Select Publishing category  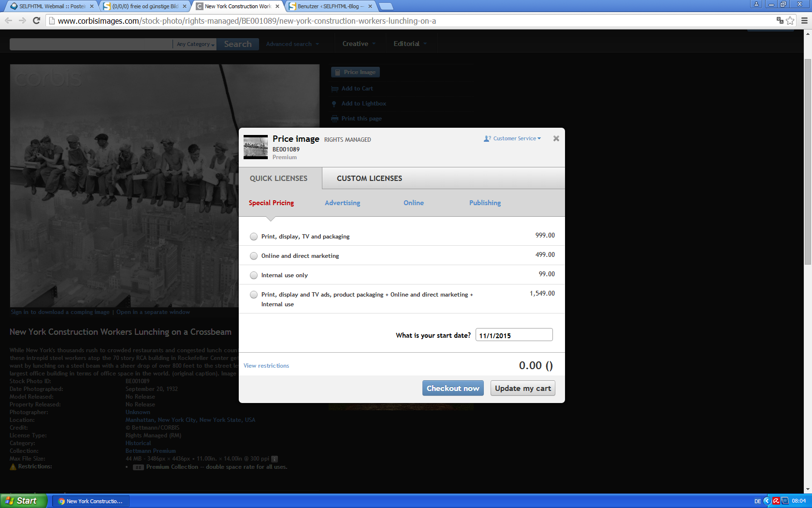coord(485,203)
